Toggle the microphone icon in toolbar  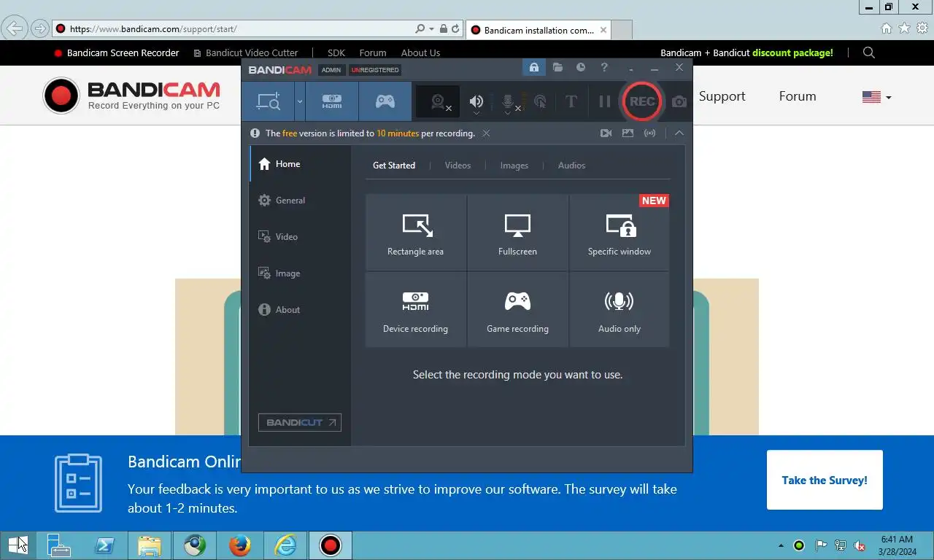(508, 101)
